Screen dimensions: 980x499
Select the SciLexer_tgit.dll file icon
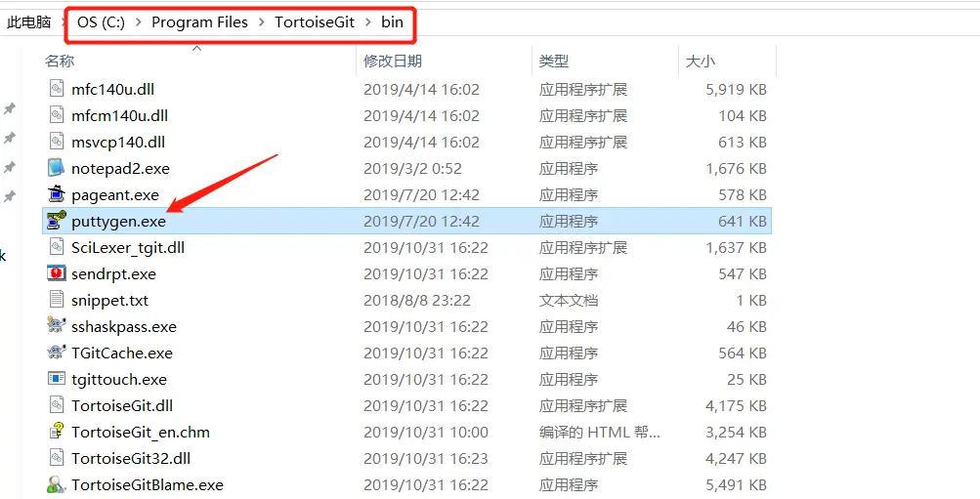[x=57, y=247]
